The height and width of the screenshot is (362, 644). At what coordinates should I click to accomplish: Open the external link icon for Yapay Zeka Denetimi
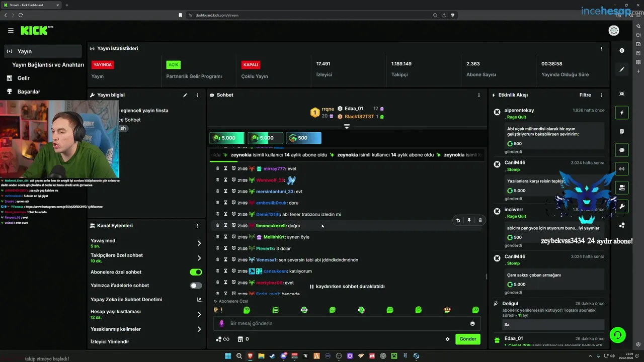pyautogui.click(x=199, y=300)
